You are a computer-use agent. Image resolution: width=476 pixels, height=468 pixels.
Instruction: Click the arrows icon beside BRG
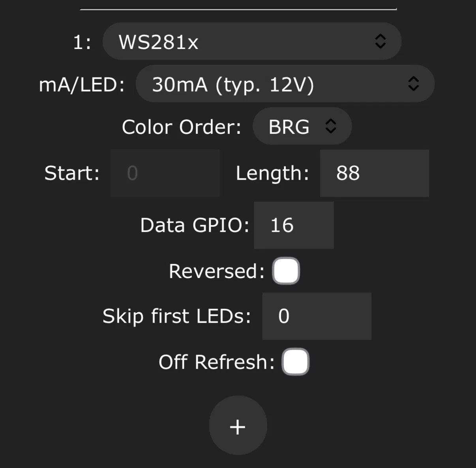click(x=331, y=126)
